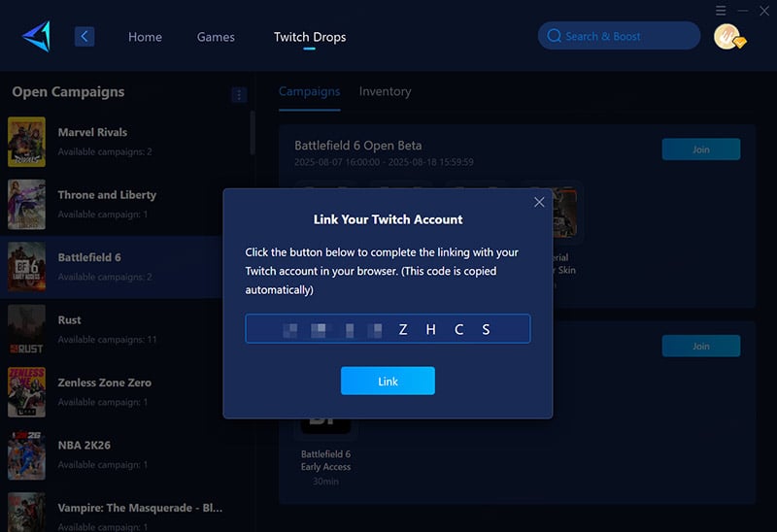Viewport: 777px width, 532px height.
Task: Open the Games tab
Action: tap(216, 37)
